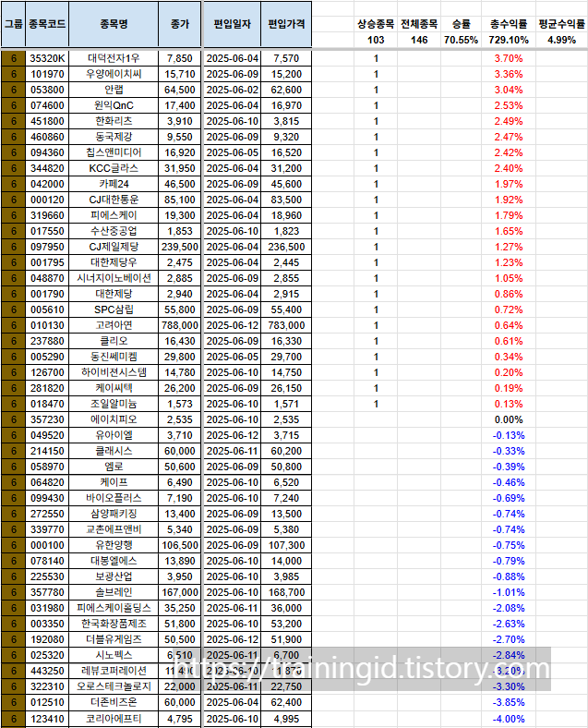This screenshot has height=728, width=588.
Task: Select the 동진쎄미켐 stock name cell
Action: coord(114,357)
